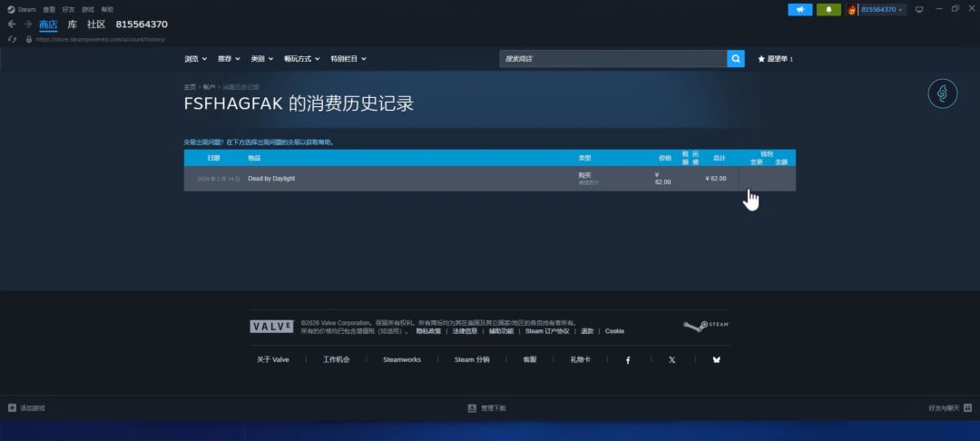Open Steam's Facebook page icon
This screenshot has width=980, height=441.
[628, 360]
